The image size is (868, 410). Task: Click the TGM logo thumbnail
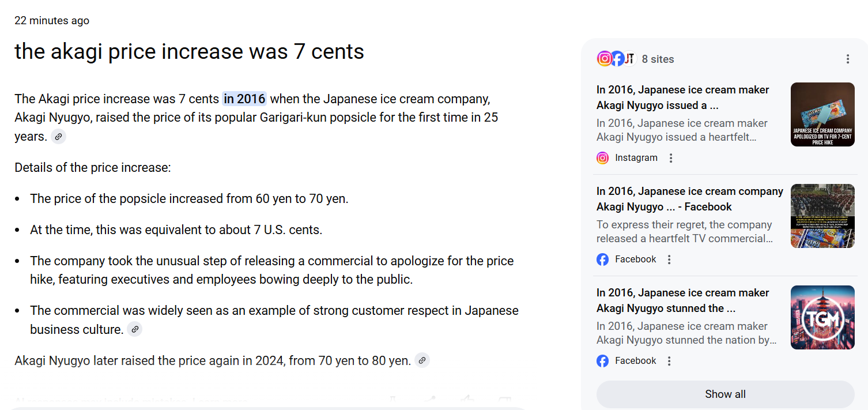click(822, 317)
